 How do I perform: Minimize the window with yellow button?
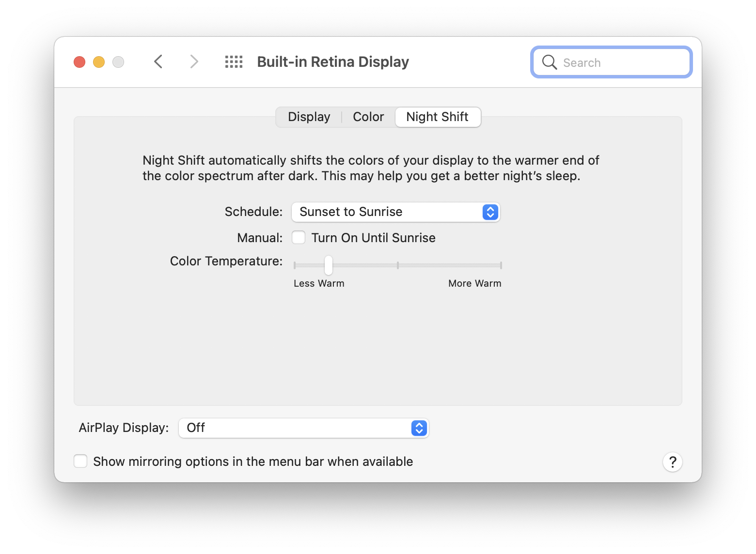(99, 62)
